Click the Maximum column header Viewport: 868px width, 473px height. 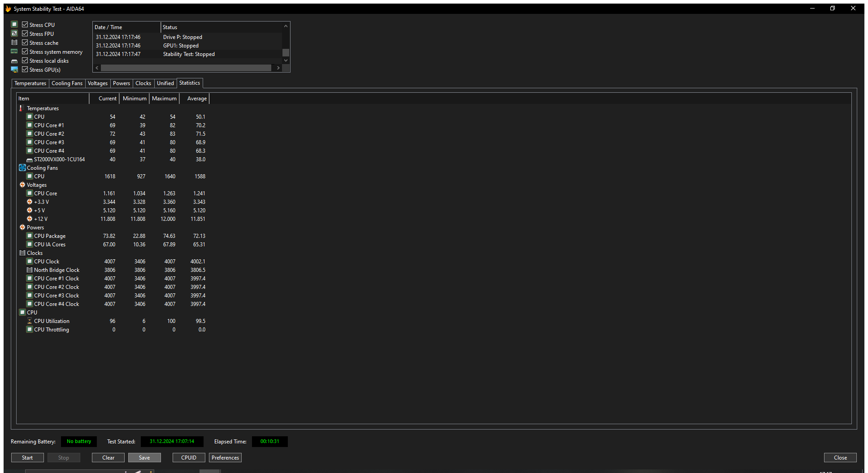(164, 99)
